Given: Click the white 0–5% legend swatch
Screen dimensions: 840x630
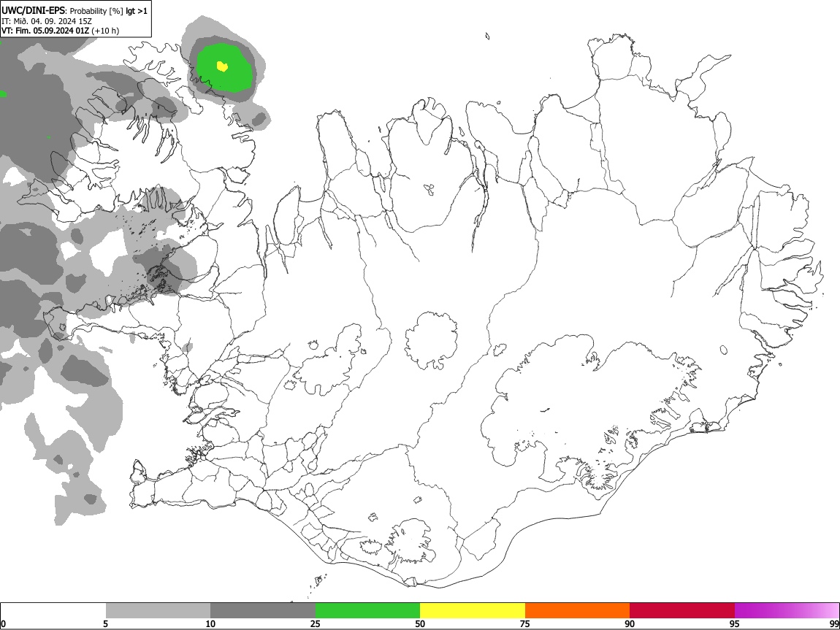Looking at the screenshot, I should tap(53, 611).
